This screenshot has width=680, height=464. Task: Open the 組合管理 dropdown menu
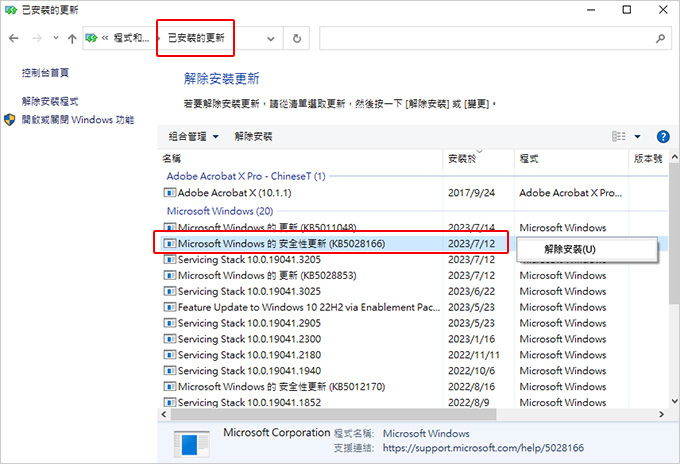pos(193,137)
